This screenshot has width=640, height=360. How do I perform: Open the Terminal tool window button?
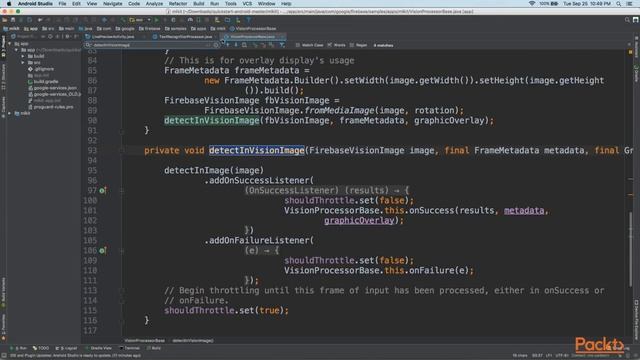pyautogui.click(x=130, y=348)
